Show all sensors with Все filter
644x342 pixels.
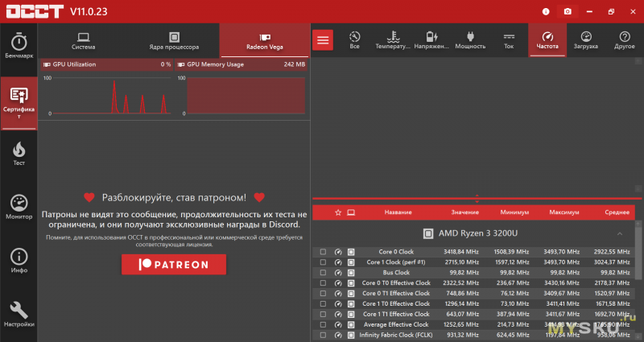(354, 40)
